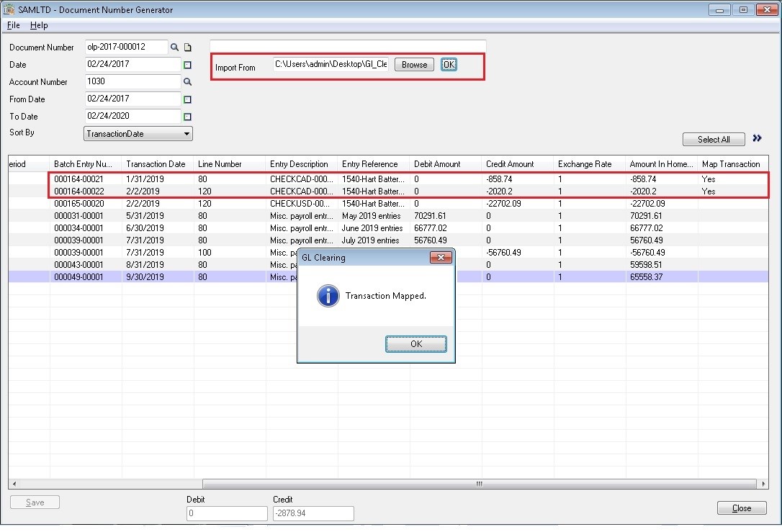Viewport: 782px width, 532px height.
Task: Click the Browse button
Action: 414,65
